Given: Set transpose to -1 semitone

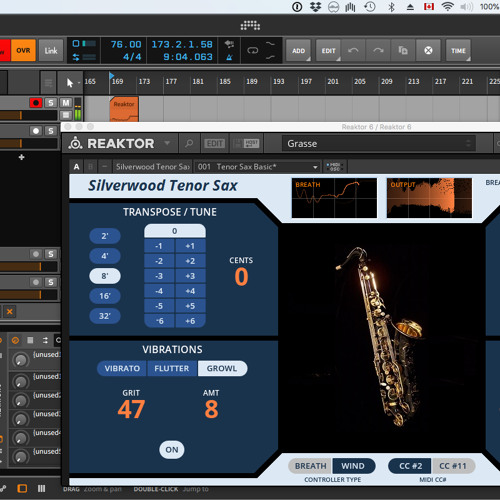Looking at the screenshot, I should (x=159, y=246).
